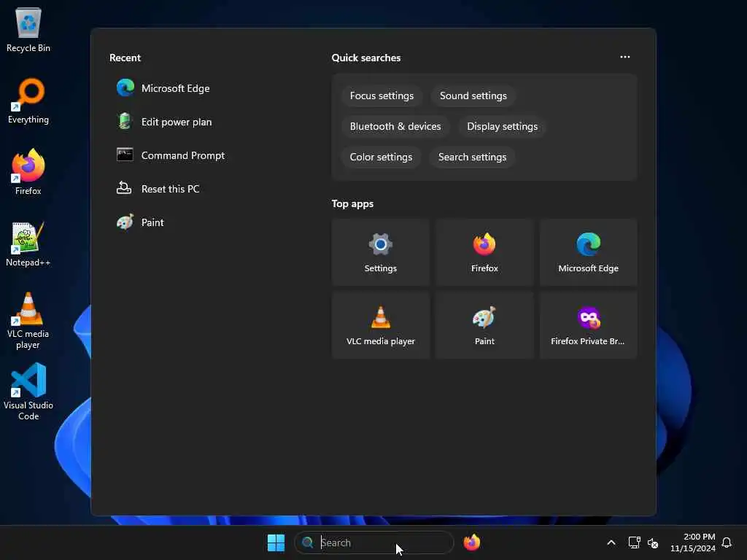Click the network icon in system tray
Image resolution: width=747 pixels, height=560 pixels.
tap(634, 542)
